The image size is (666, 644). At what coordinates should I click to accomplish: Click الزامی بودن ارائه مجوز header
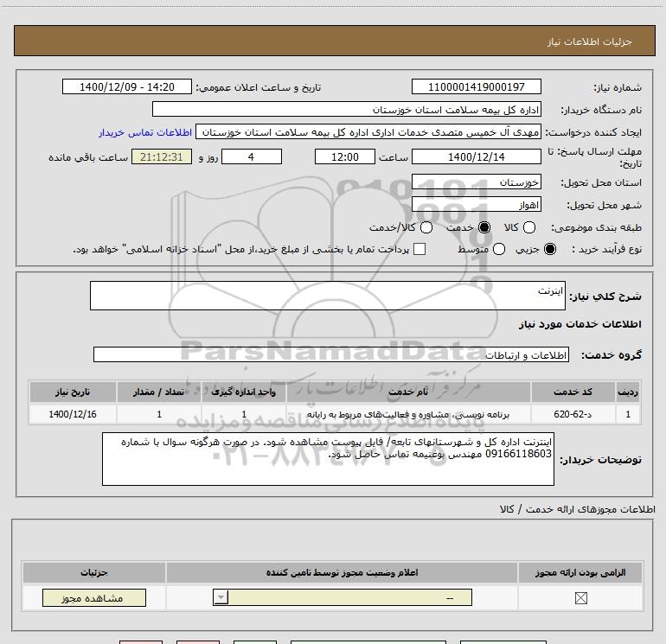580,572
